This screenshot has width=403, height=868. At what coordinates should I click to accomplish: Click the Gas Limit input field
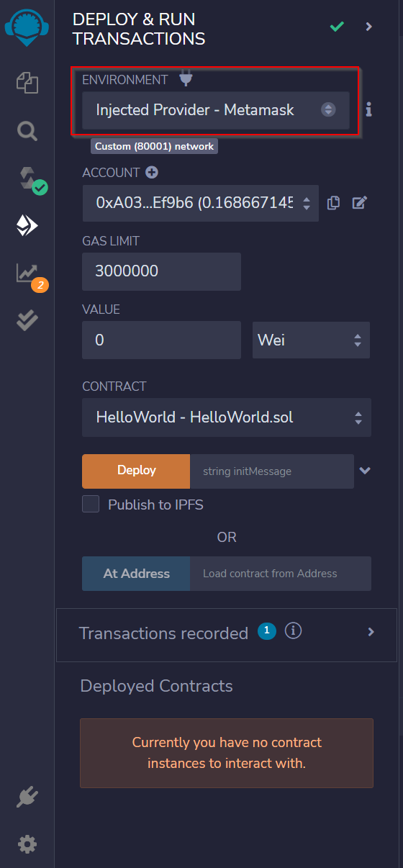click(161, 271)
